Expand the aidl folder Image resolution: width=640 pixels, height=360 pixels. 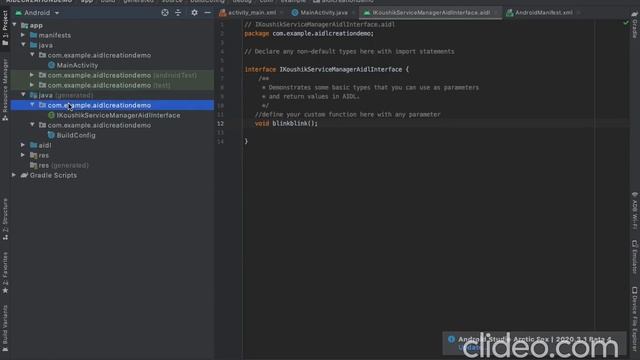point(23,145)
